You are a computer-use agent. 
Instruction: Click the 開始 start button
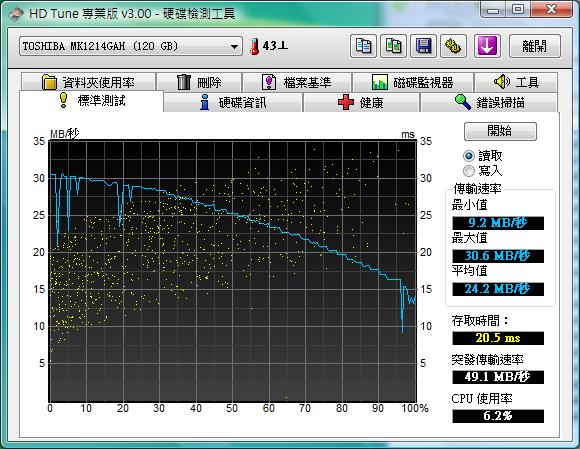click(x=500, y=131)
